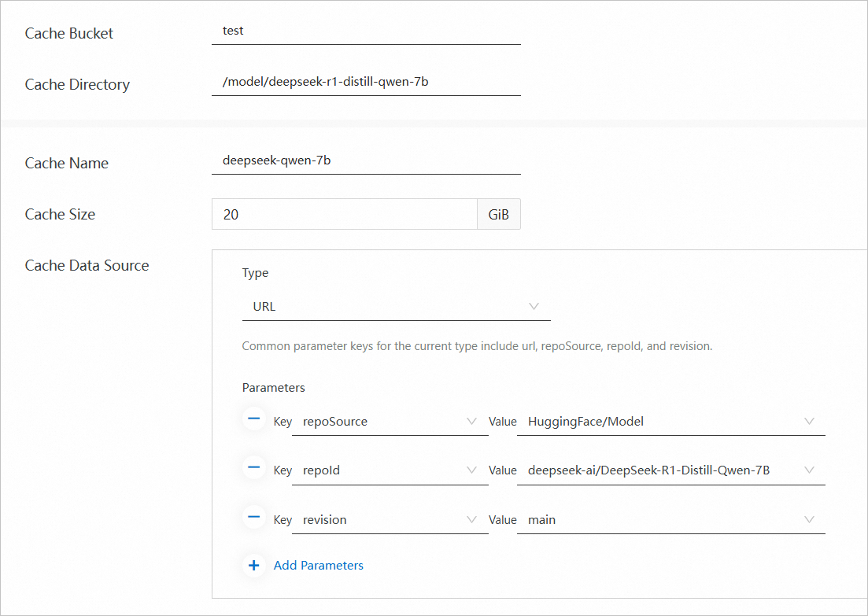
Task: Click the Parameters section heading
Action: click(273, 387)
